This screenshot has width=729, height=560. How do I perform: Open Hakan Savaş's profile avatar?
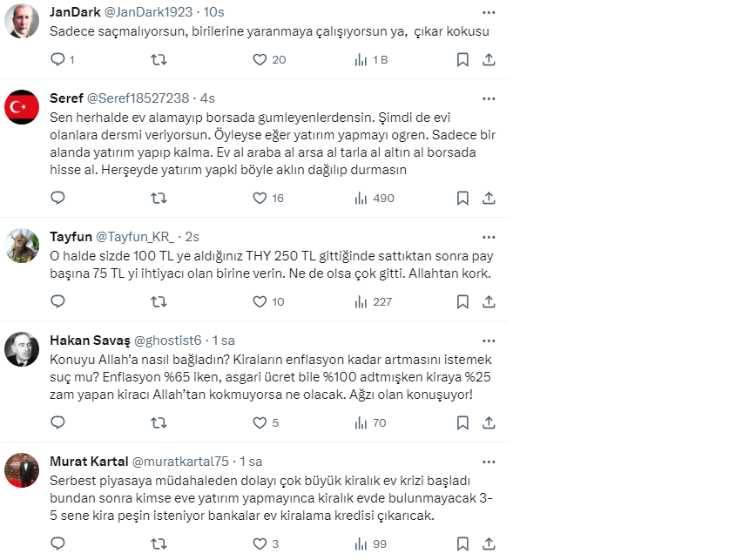point(22,349)
